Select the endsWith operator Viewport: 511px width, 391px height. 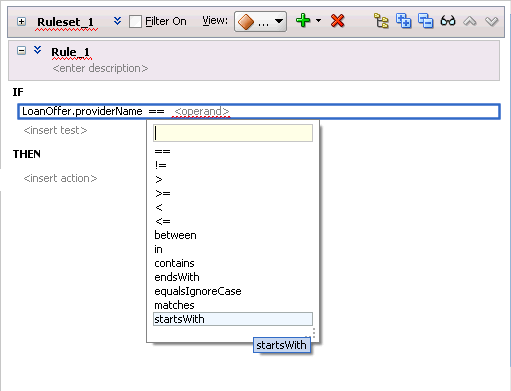click(x=233, y=277)
